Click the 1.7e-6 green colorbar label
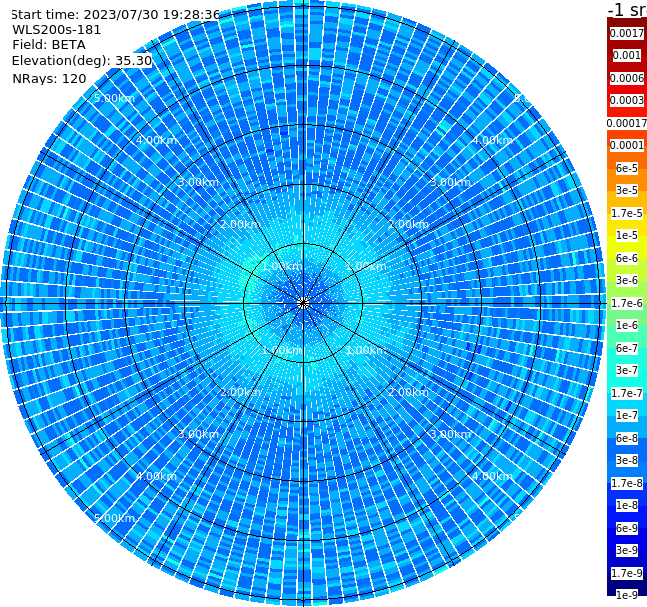Screen dimensions: 647x607 coord(626,303)
